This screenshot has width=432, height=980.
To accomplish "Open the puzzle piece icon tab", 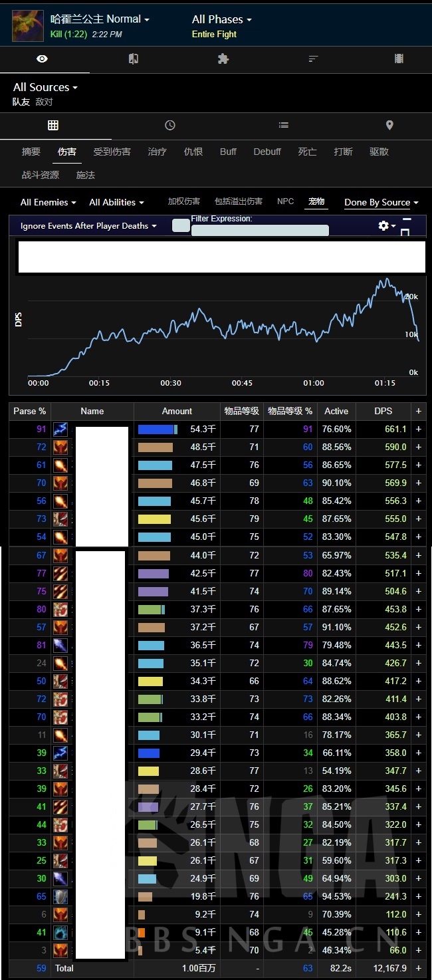I will 223,59.
